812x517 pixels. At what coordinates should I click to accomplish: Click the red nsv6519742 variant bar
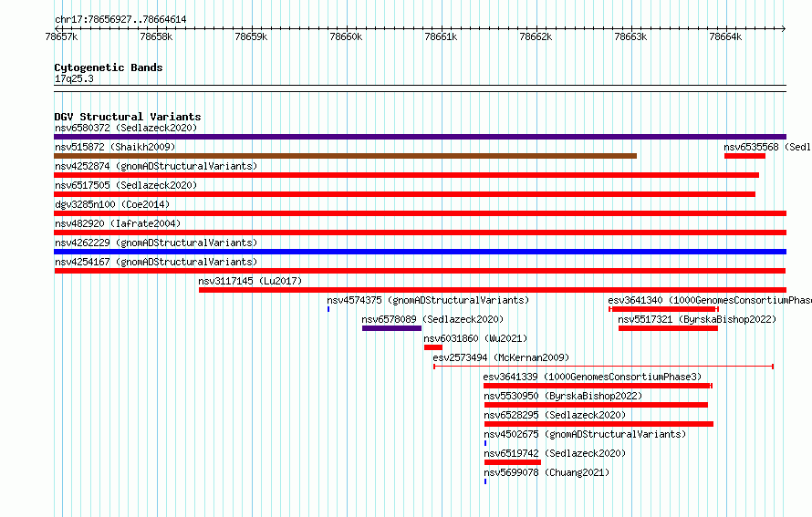coord(513,462)
